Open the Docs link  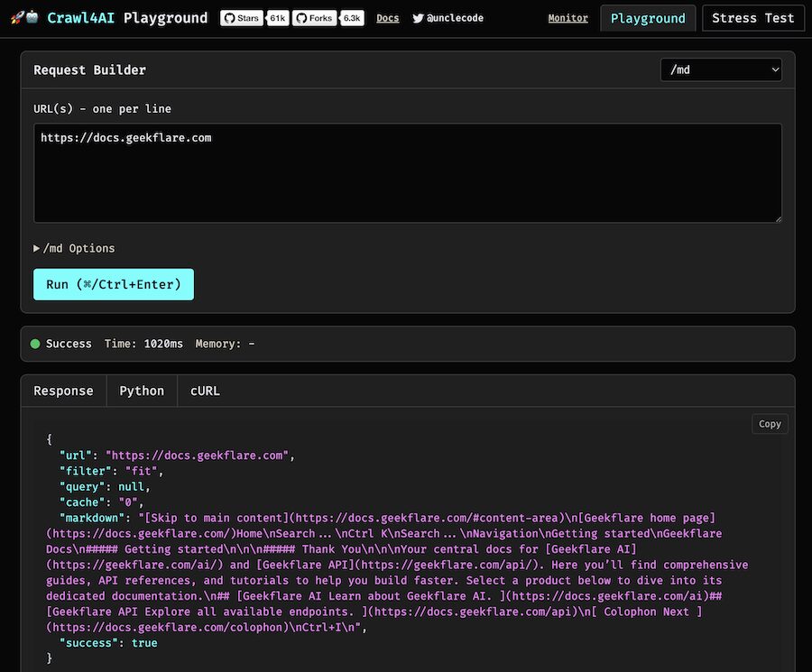tap(388, 18)
